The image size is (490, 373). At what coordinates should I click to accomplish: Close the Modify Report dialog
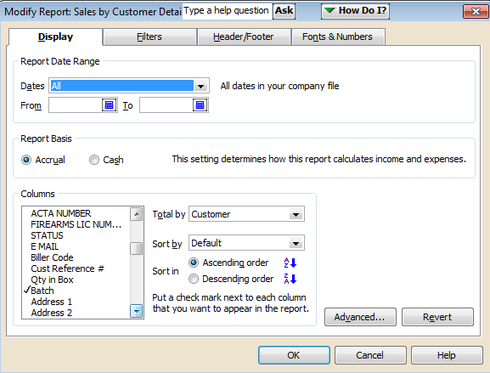476,11
